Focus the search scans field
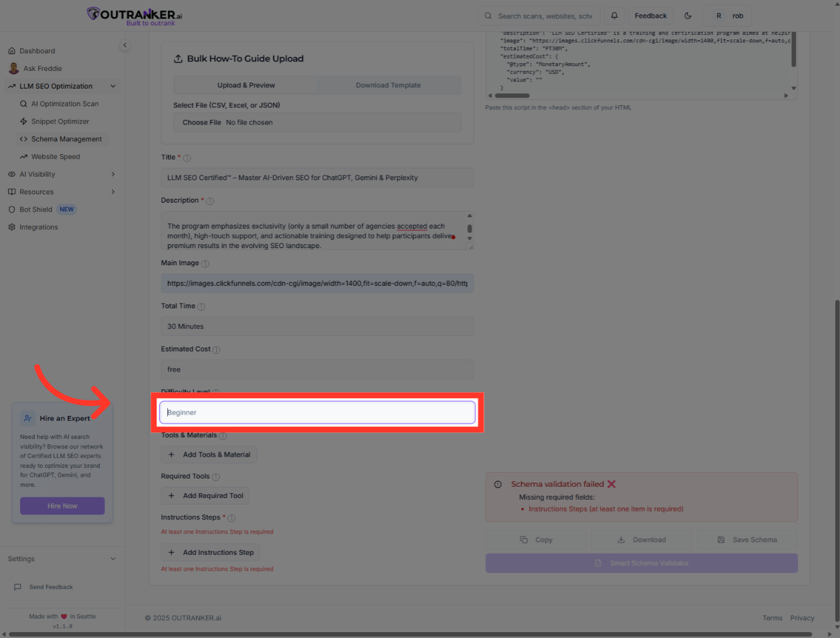The width and height of the screenshot is (840, 638). [x=539, y=16]
